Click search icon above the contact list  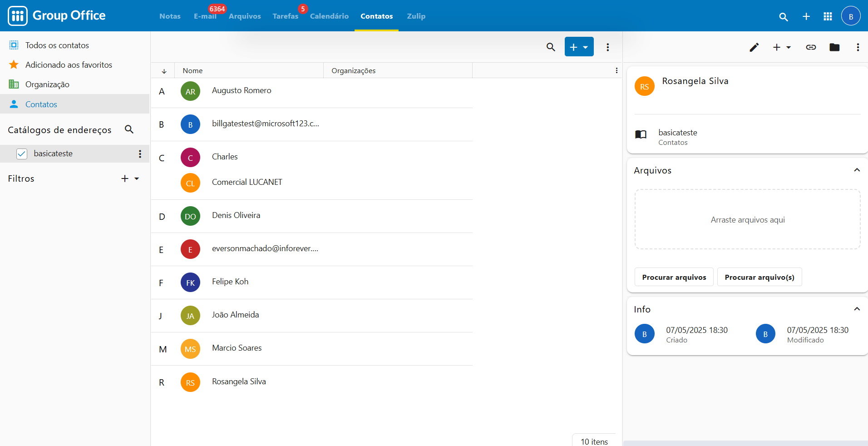551,47
